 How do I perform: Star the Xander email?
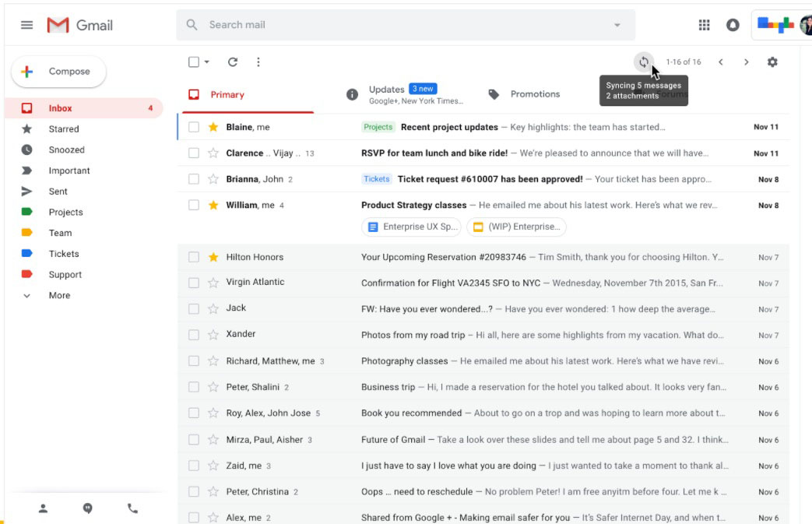pyautogui.click(x=213, y=335)
